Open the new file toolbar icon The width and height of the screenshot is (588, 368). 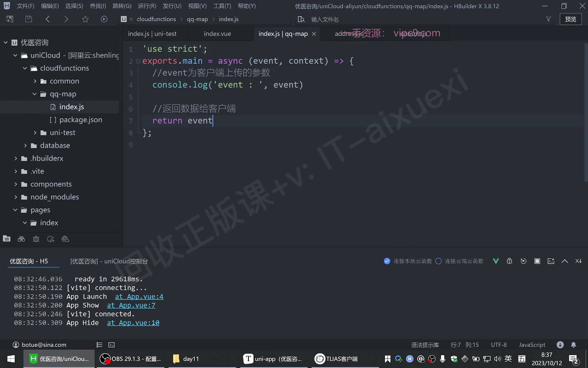(10, 19)
